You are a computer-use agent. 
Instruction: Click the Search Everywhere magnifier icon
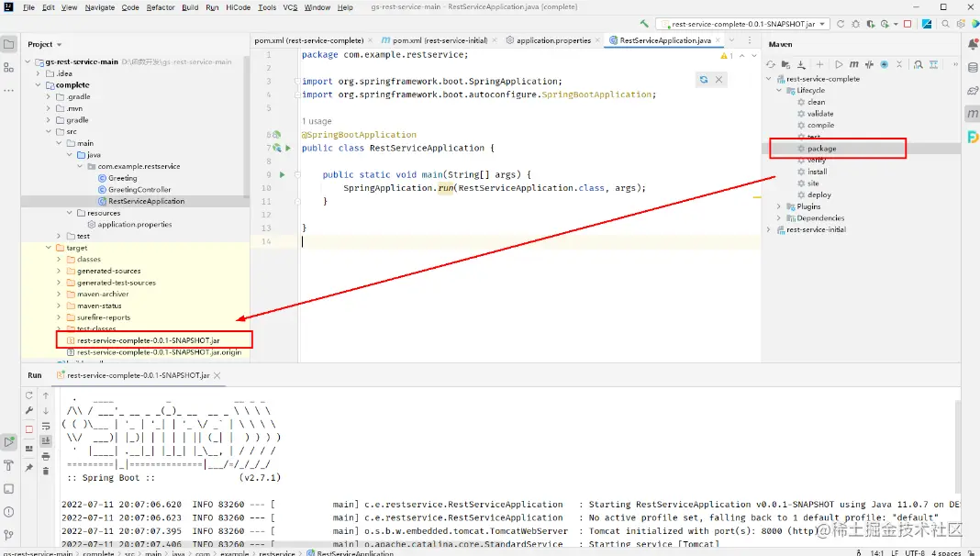946,24
